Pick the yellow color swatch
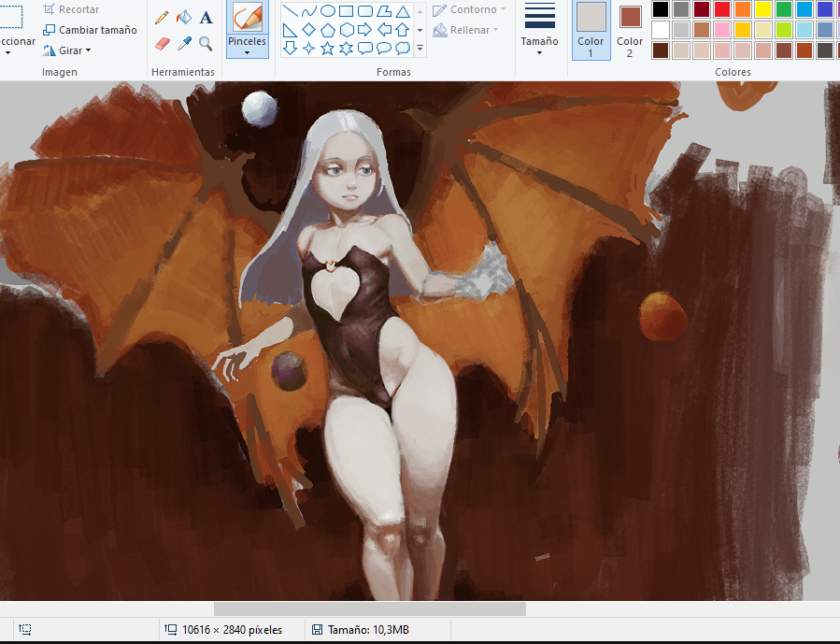 (x=762, y=9)
